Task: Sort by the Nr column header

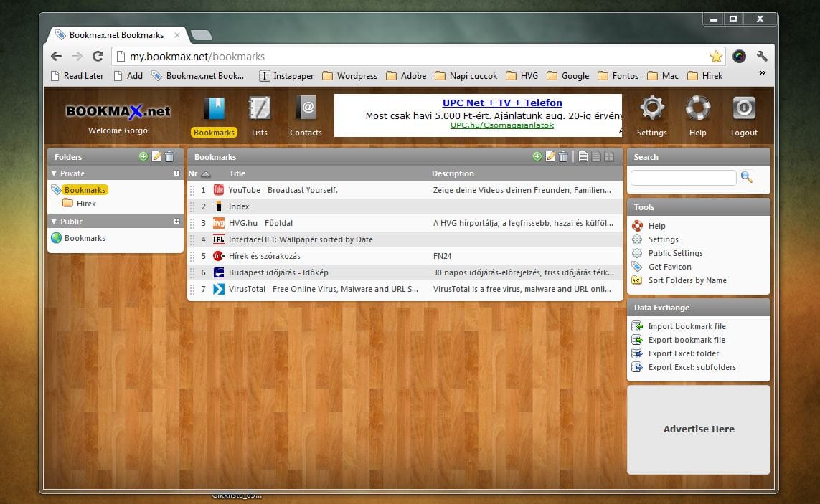Action: click(199, 173)
